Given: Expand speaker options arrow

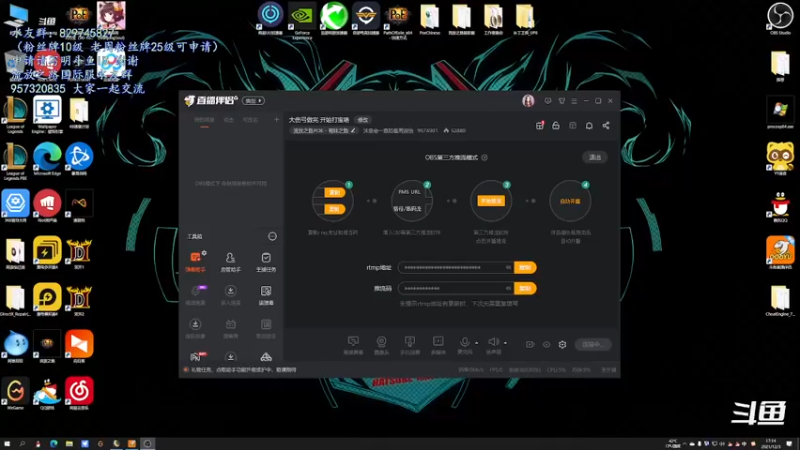Looking at the screenshot, I should point(505,343).
